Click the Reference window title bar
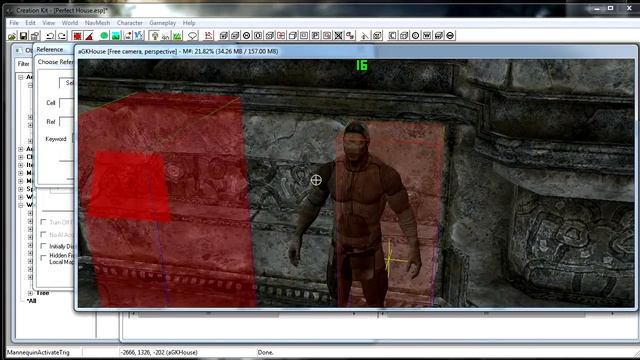This screenshot has width=640, height=360. [x=54, y=49]
